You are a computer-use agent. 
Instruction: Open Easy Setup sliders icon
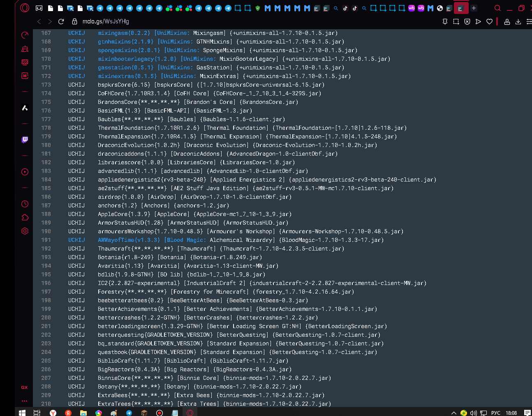pos(529,21)
